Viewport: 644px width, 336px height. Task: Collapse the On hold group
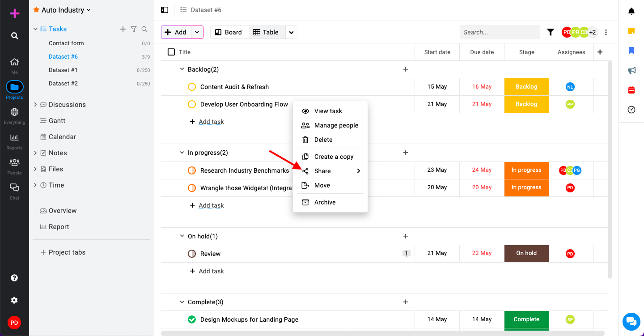(x=182, y=236)
